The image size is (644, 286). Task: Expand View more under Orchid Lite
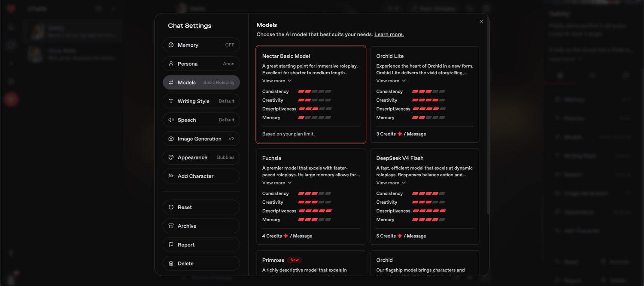[x=391, y=81]
